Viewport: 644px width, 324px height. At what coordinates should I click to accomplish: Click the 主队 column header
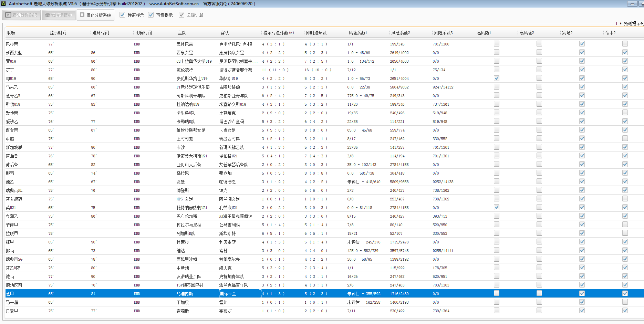pyautogui.click(x=182, y=33)
